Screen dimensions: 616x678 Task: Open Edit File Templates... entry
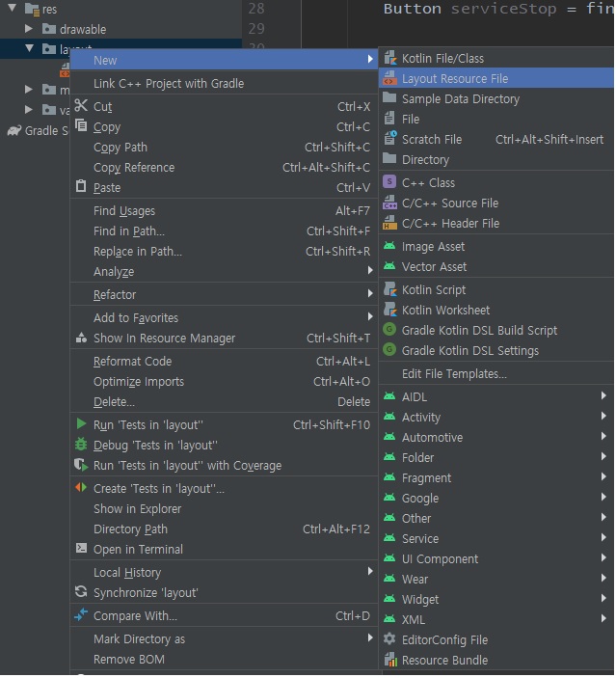point(497,373)
